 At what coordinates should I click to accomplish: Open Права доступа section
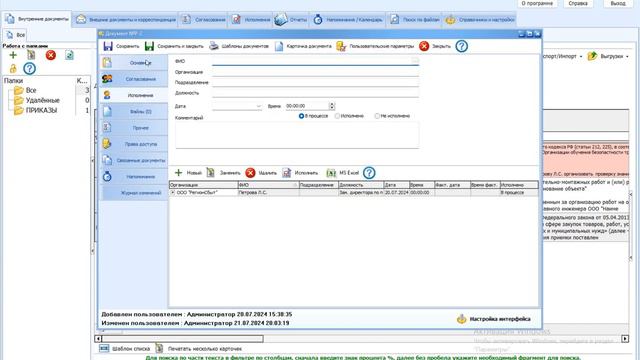134,144
